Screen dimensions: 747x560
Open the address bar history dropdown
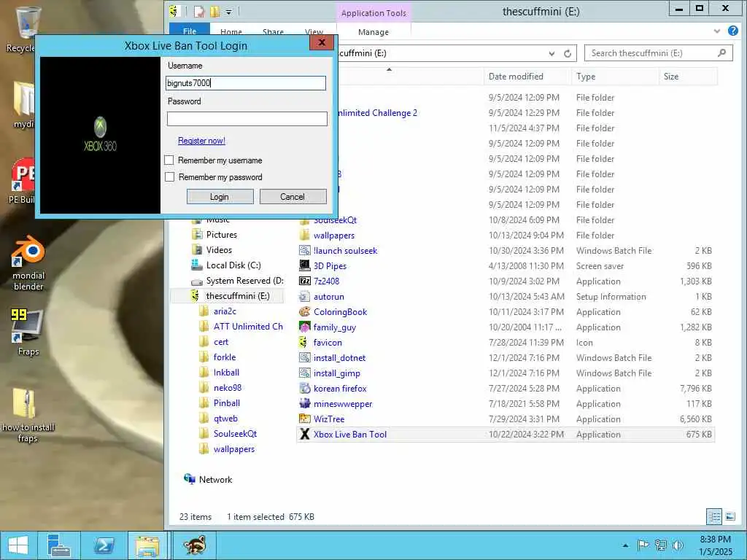[551, 53]
